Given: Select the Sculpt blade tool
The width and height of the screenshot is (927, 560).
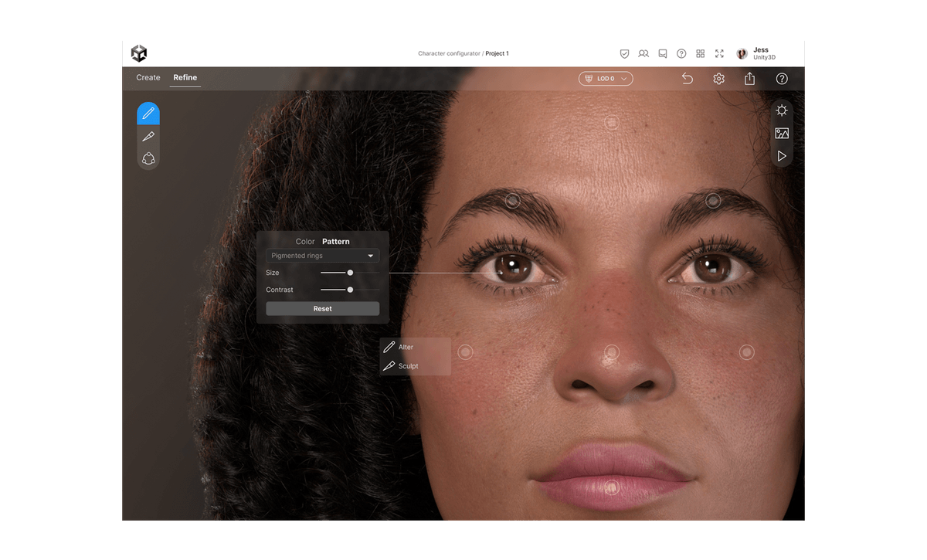Looking at the screenshot, I should tap(148, 136).
